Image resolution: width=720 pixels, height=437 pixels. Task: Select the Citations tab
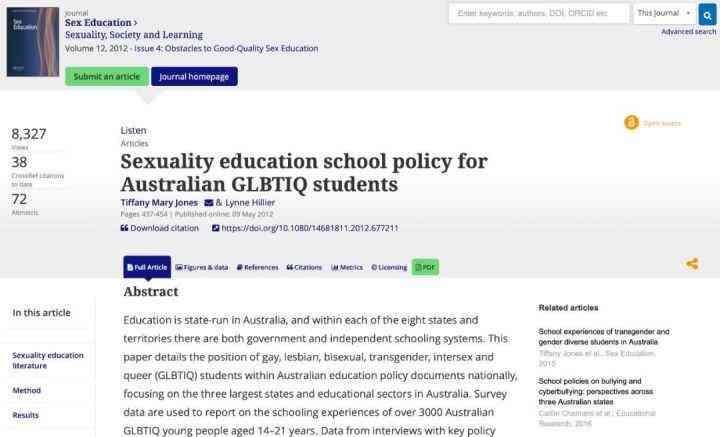304,267
